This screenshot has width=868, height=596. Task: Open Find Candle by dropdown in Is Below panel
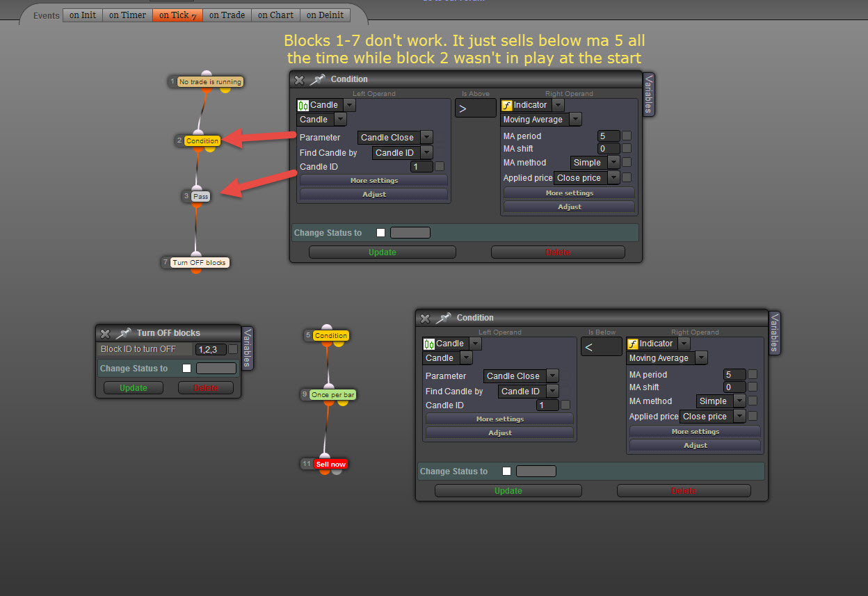pyautogui.click(x=529, y=392)
